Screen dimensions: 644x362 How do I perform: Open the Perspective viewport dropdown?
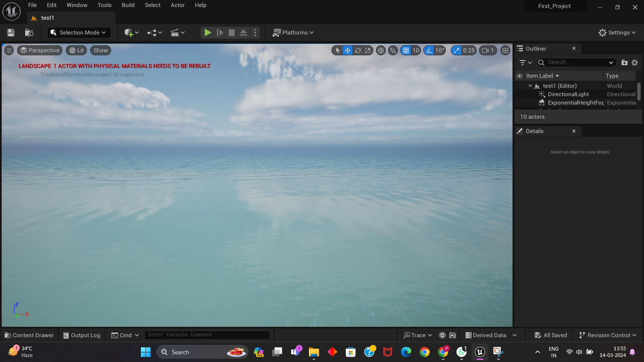(x=40, y=50)
